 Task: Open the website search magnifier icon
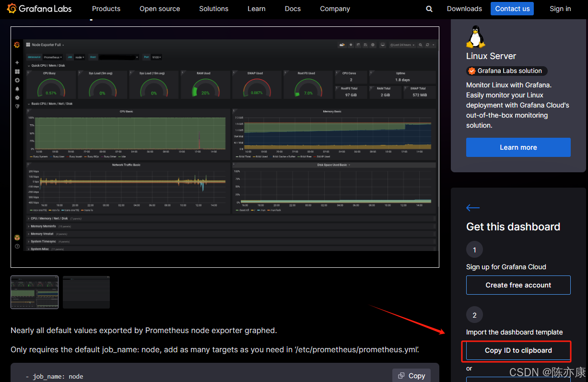pyautogui.click(x=429, y=9)
